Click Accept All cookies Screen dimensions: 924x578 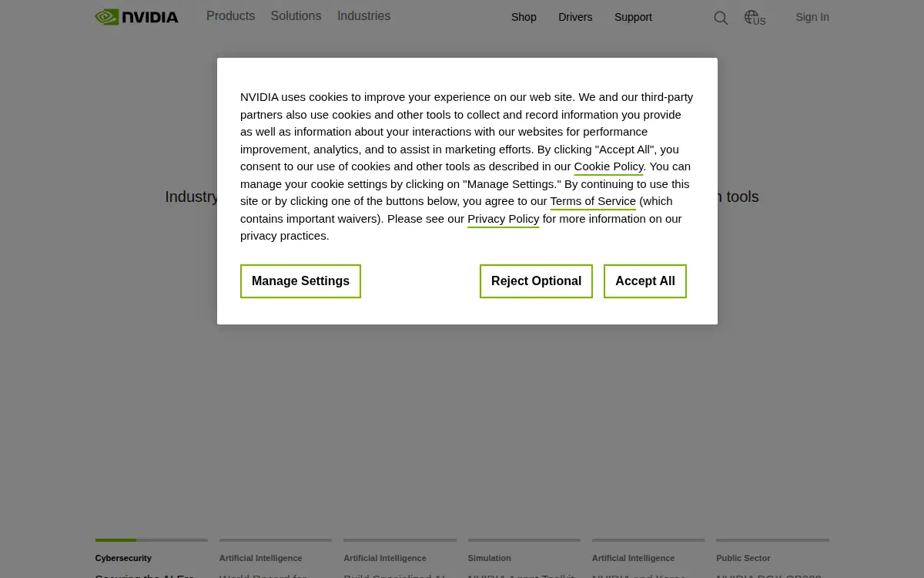(645, 281)
